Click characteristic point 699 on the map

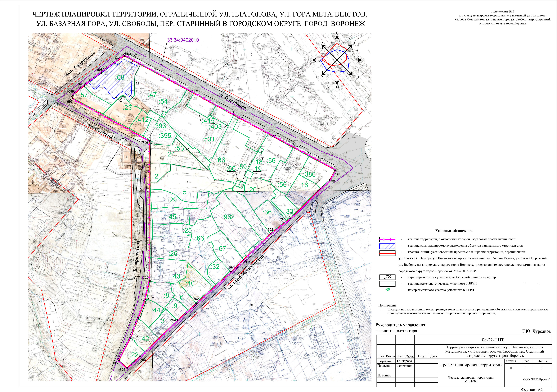[125, 56]
